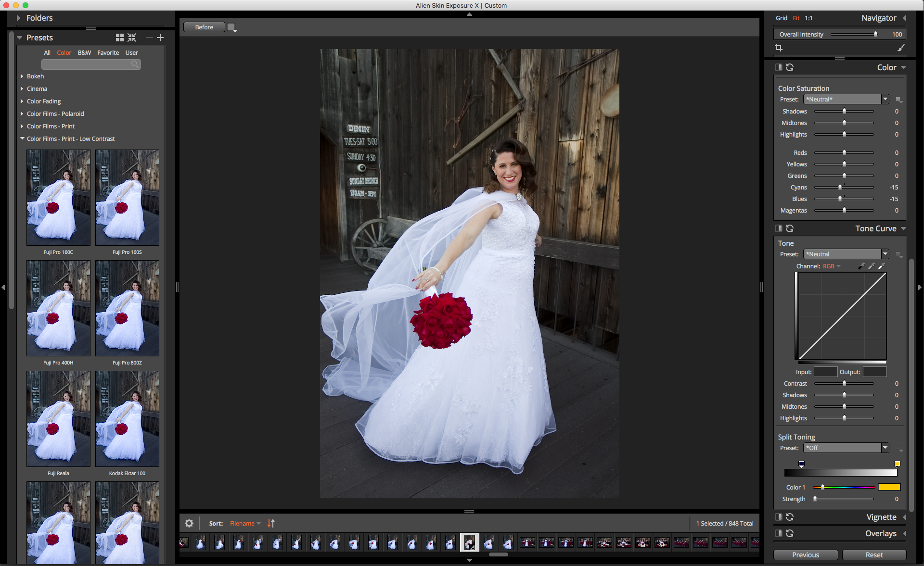Image resolution: width=924 pixels, height=566 pixels.
Task: Toggle the Tone Curve split preview
Action: click(x=778, y=228)
